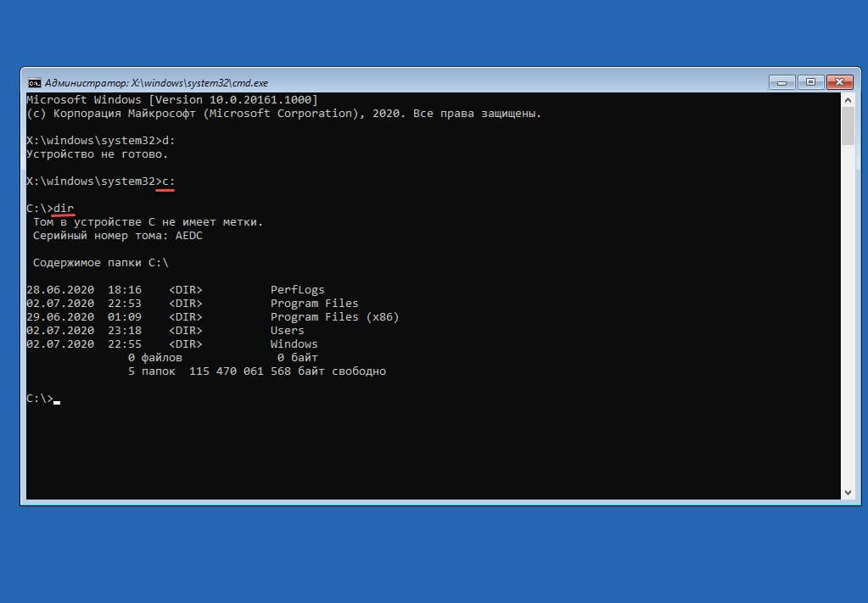Close the Administrator command prompt window
This screenshot has width=868, height=603.
(842, 82)
